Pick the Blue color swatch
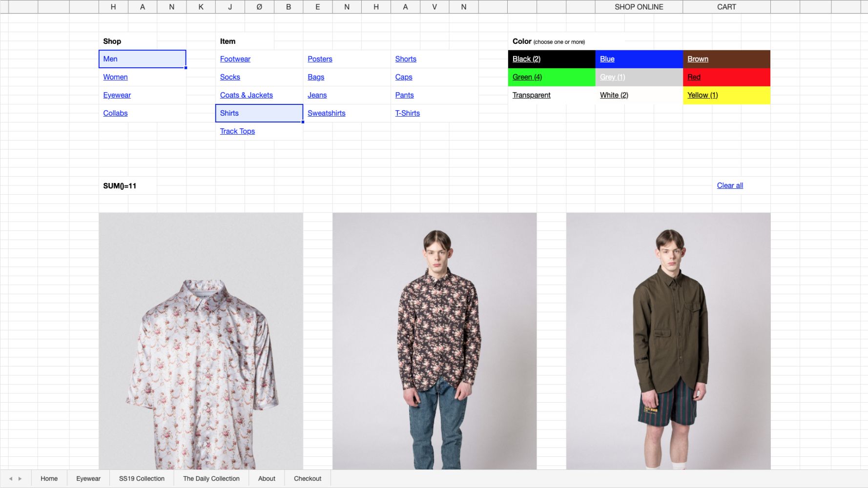 pyautogui.click(x=639, y=59)
